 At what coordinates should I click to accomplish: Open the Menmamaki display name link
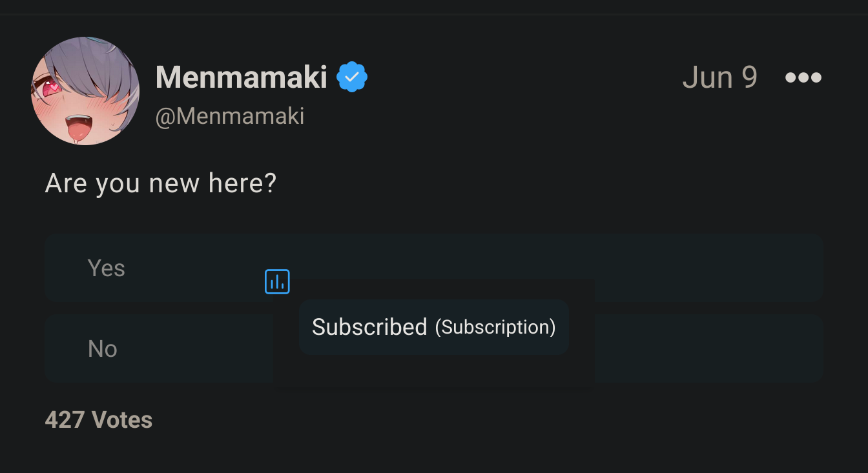[242, 77]
